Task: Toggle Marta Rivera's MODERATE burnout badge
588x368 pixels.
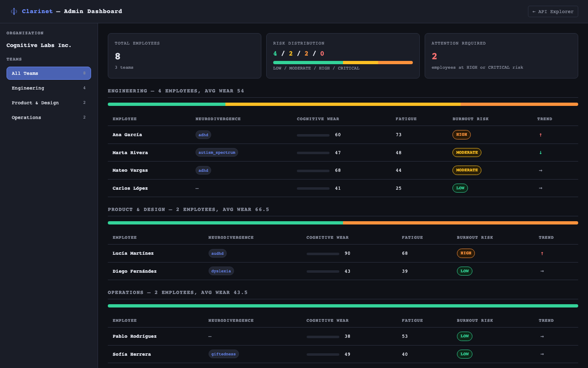Action: coord(467,152)
